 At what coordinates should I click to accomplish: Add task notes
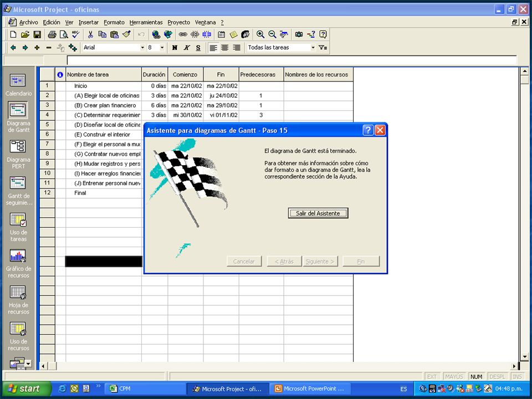(x=233, y=34)
